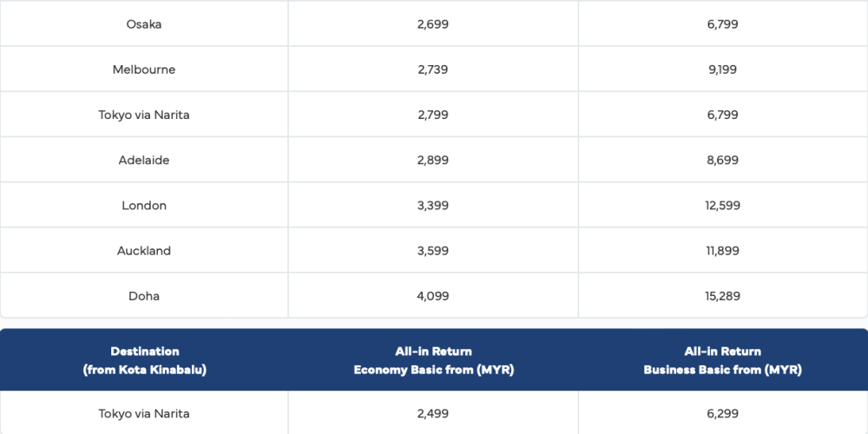Select Auckland's business fare 11,899
Viewport: 868px width, 434px height.
click(722, 251)
